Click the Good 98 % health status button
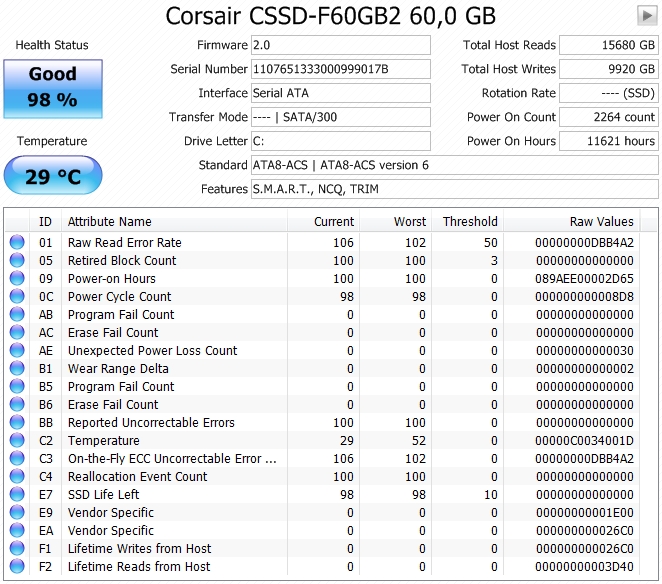662x584 pixels. [x=53, y=89]
